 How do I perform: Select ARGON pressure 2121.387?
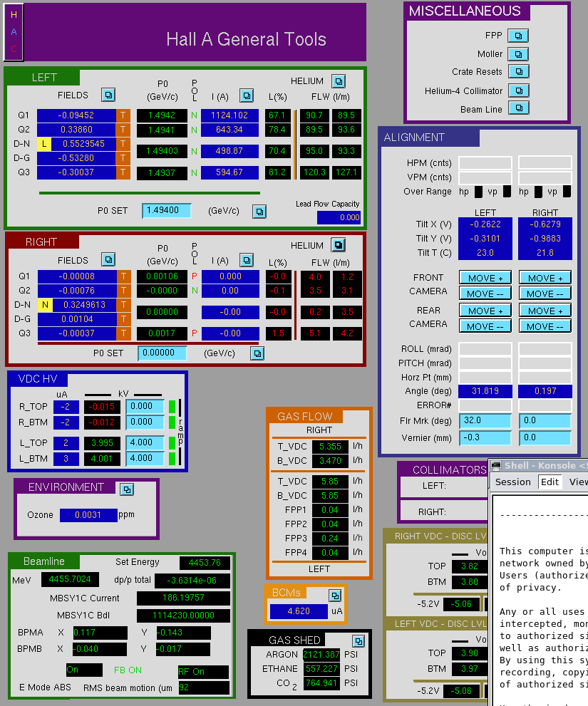point(321,655)
